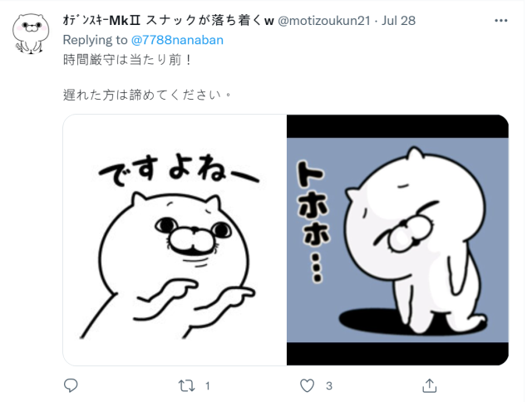Open the slumped cat image on blue background

[x=397, y=240]
